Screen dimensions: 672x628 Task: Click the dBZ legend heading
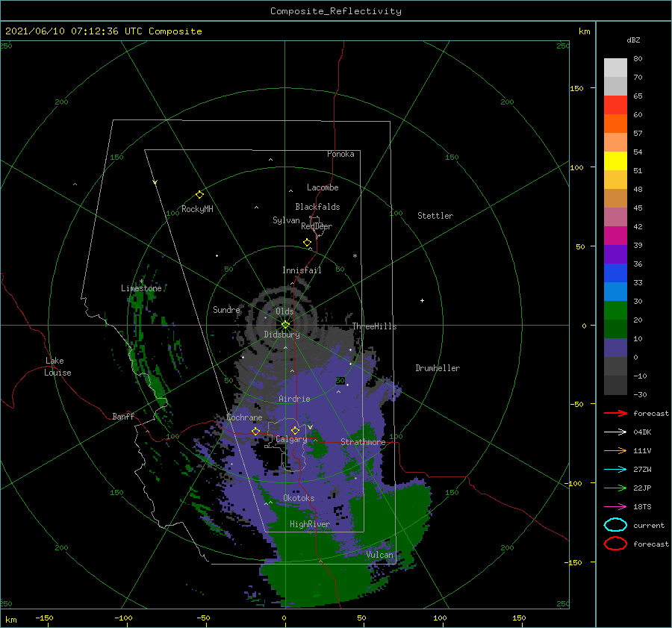tap(633, 40)
